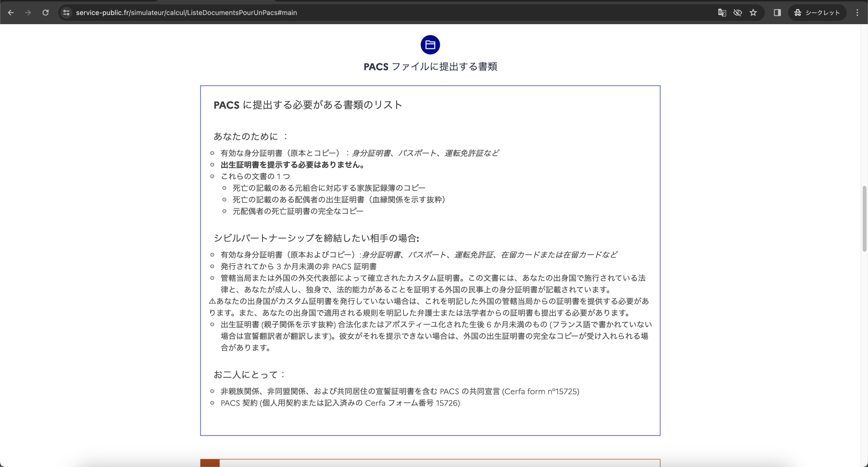Open the Google Translate icon
This screenshot has height=467, width=868.
pyautogui.click(x=722, y=13)
